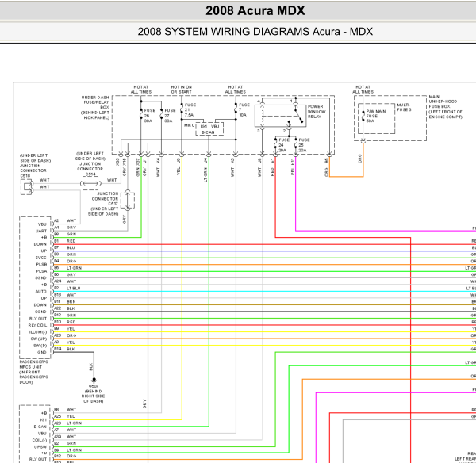Select the B9 YEL pin row
476x463 pixels.
point(64,328)
